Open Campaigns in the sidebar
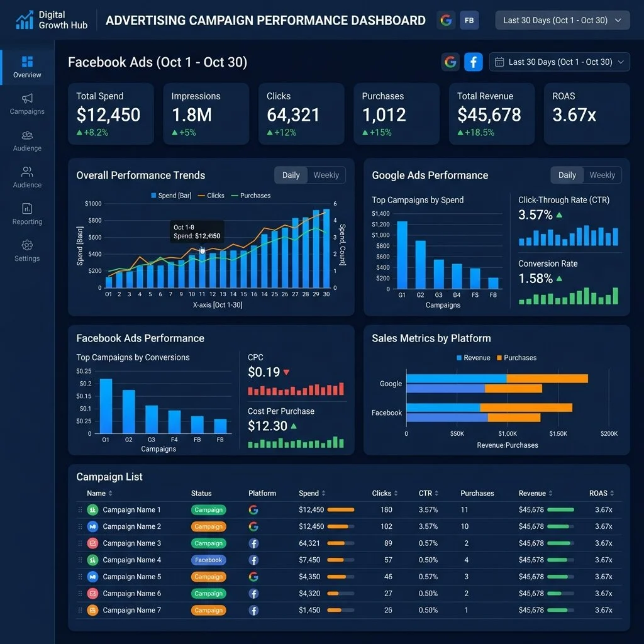This screenshot has width=644, height=644. click(27, 104)
